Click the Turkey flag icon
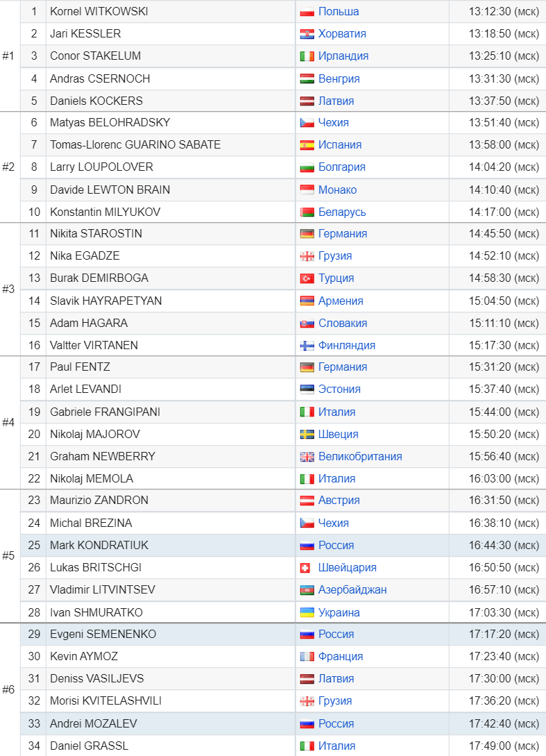The width and height of the screenshot is (546, 756). coord(307,278)
